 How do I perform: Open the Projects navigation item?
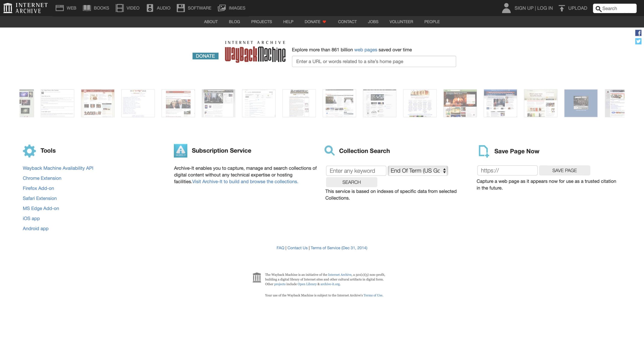point(261,22)
